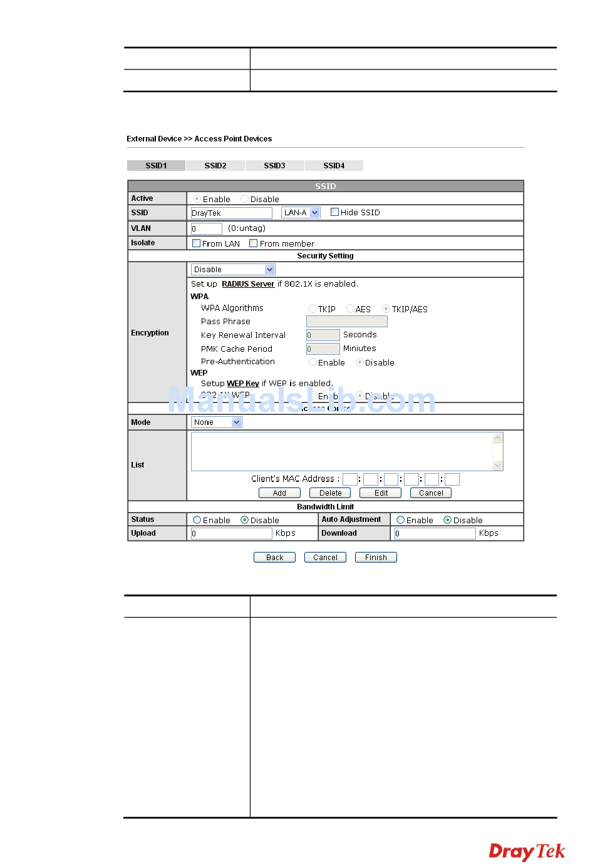Select Active Disable radio button

(x=245, y=199)
